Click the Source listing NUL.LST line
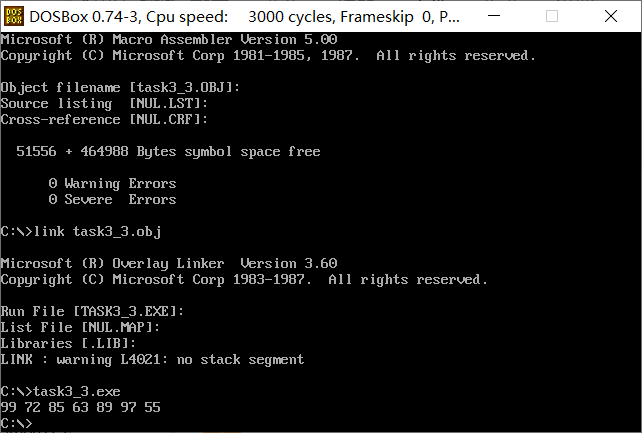This screenshot has height=433, width=642. pyautogui.click(x=104, y=104)
